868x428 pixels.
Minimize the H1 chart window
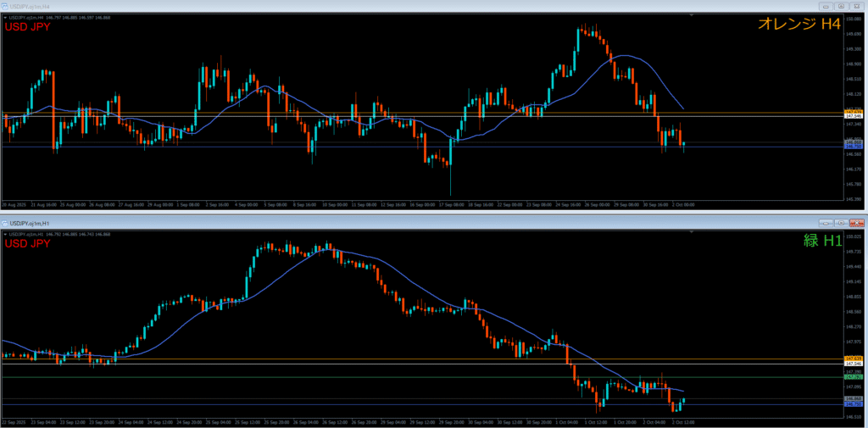coord(827,223)
